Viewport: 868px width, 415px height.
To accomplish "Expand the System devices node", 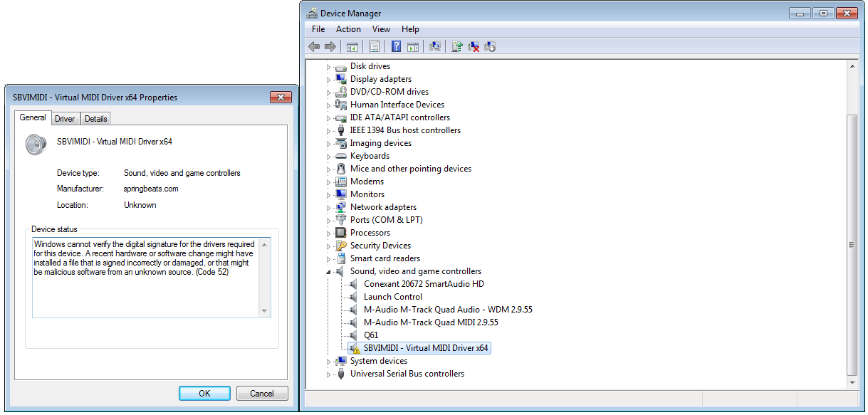I will pyautogui.click(x=329, y=362).
